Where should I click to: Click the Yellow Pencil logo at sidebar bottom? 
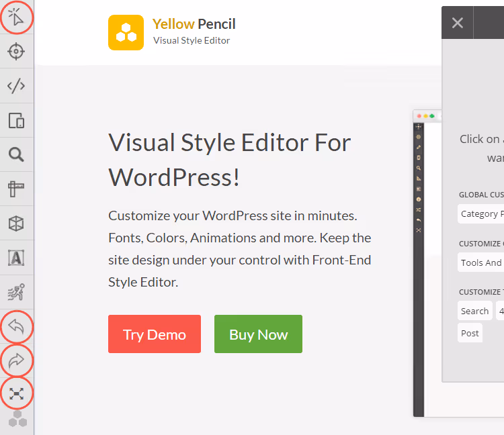(17, 419)
